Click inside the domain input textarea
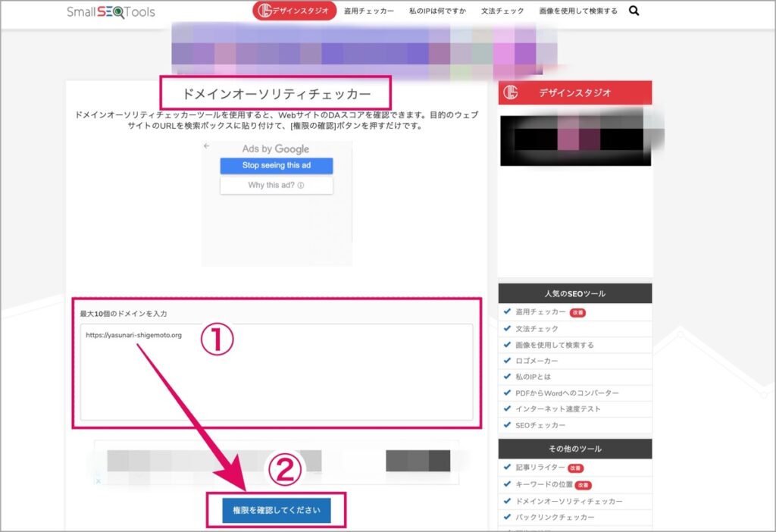This screenshot has height=532, width=776. pos(277,372)
